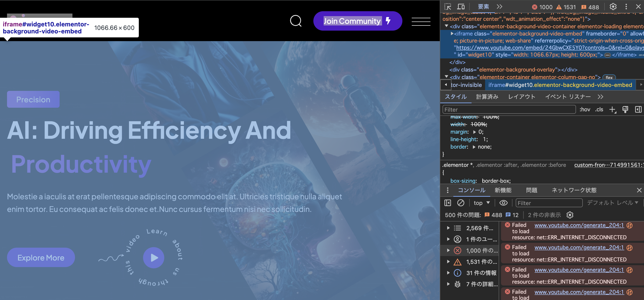Open console settings gear
This screenshot has width=644, height=300.
570,215
